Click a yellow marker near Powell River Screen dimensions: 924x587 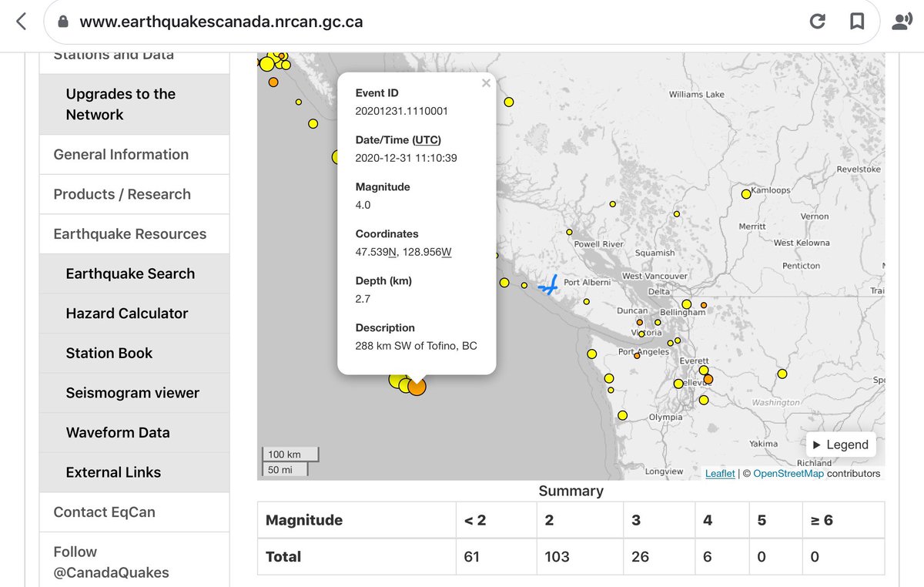[569, 231]
